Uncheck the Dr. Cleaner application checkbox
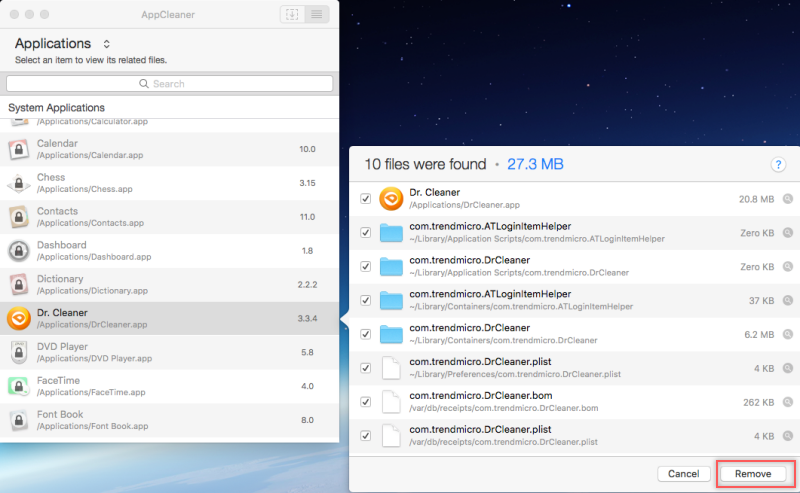Screen dimensions: 800x493 (x=365, y=199)
